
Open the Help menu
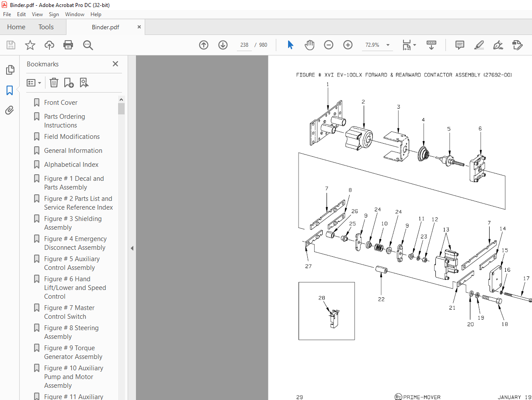[x=96, y=14]
